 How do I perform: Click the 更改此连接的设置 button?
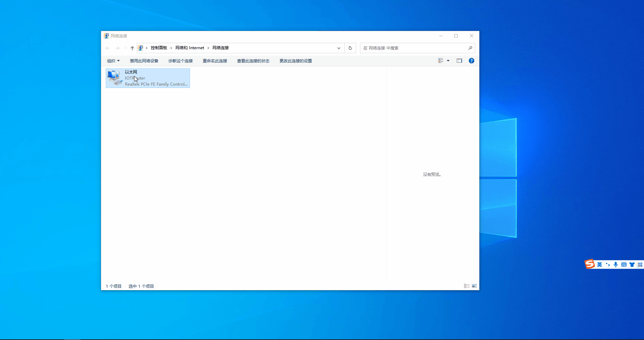click(296, 61)
